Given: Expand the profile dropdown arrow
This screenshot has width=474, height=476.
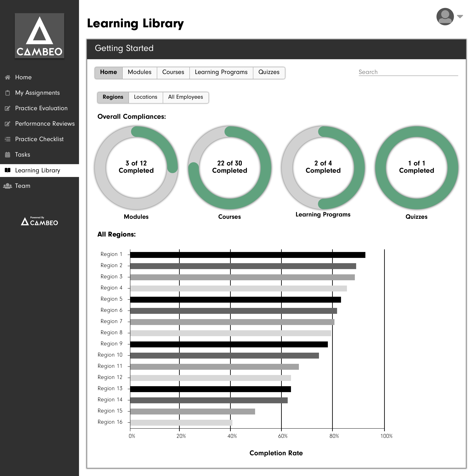Looking at the screenshot, I should (x=460, y=16).
